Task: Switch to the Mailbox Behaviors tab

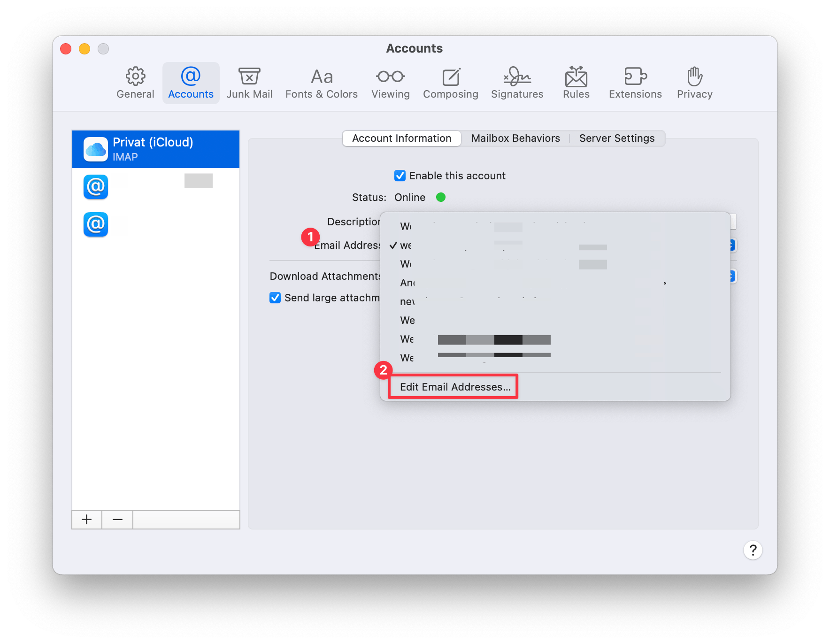Action: 515,138
